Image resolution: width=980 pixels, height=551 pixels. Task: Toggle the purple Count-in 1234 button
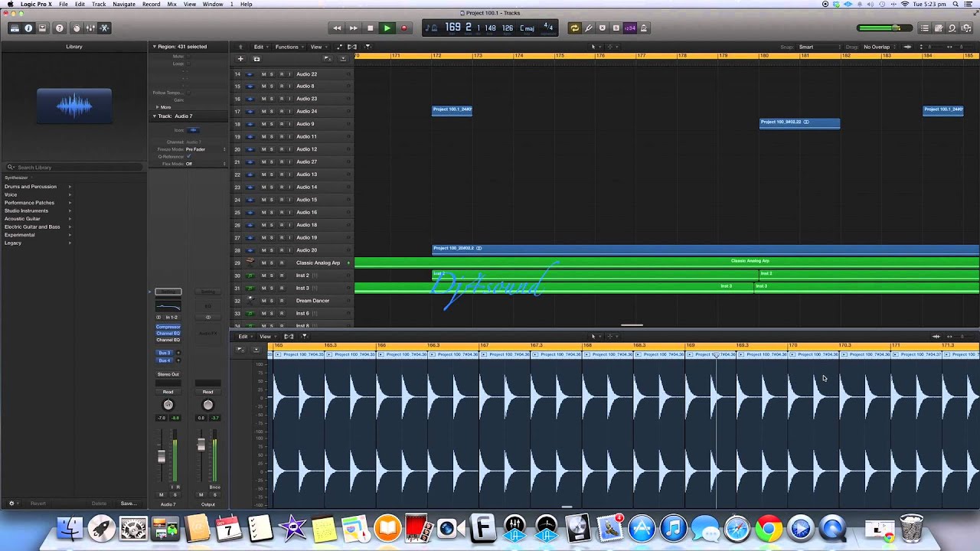[629, 28]
